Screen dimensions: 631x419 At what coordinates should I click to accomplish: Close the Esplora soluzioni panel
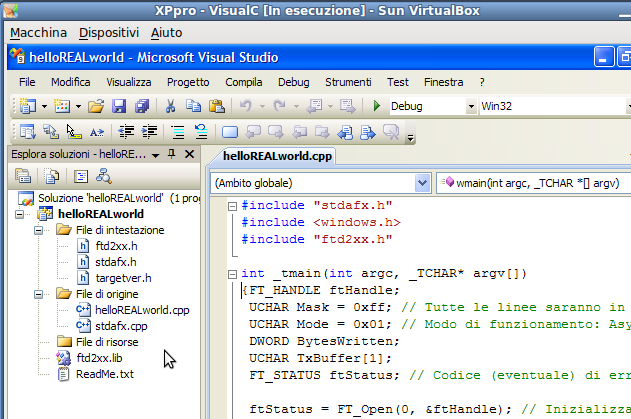pos(190,154)
